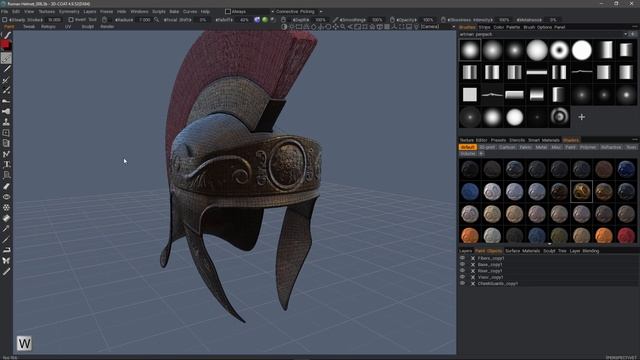
Task: Switch to the Layer Blending tab
Action: point(584,251)
